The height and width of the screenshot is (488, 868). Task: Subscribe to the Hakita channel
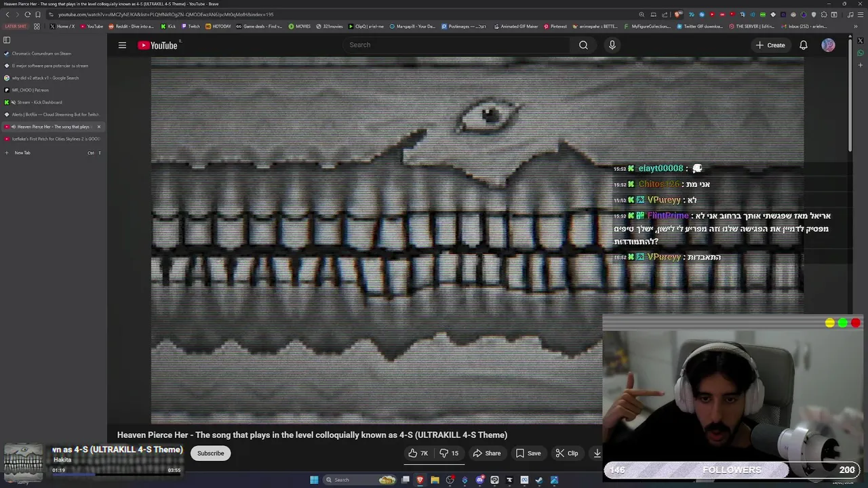210,453
